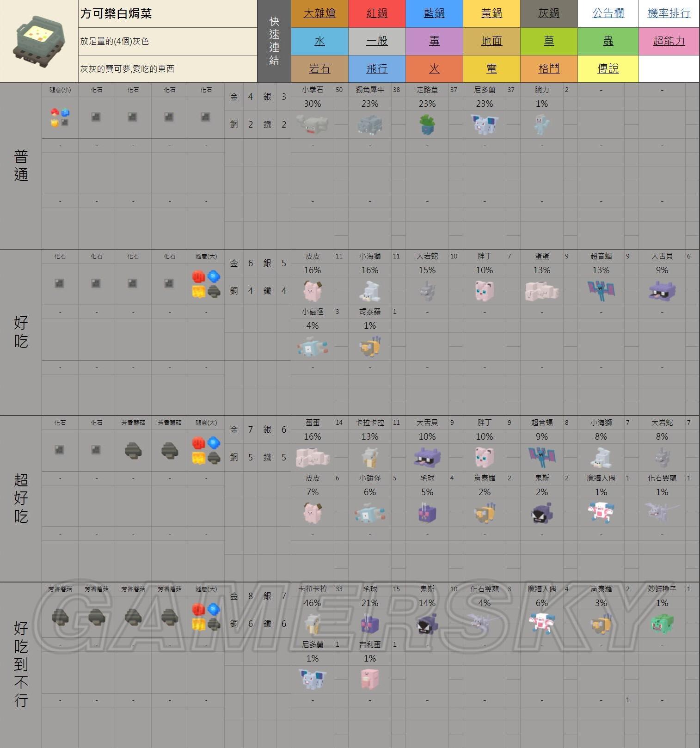Click the 大舌貝 icon in 好吃 row
Screen dimensions: 700x748
click(x=662, y=291)
